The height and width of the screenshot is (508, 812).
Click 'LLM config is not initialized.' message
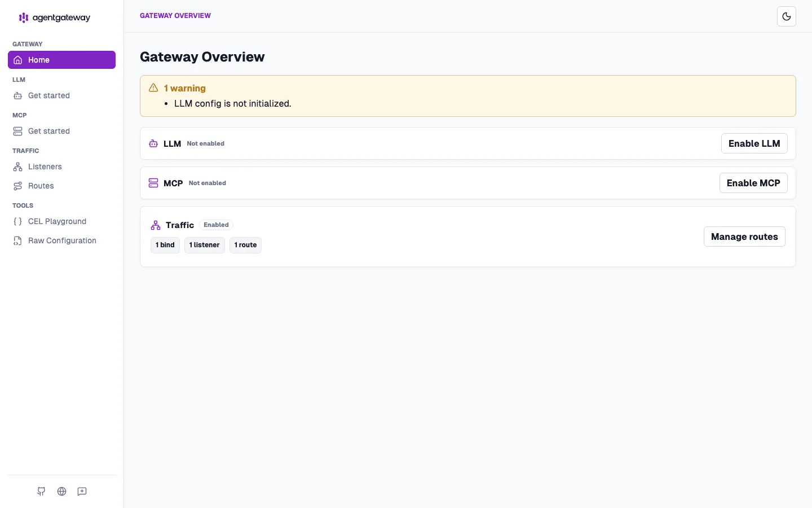233,104
